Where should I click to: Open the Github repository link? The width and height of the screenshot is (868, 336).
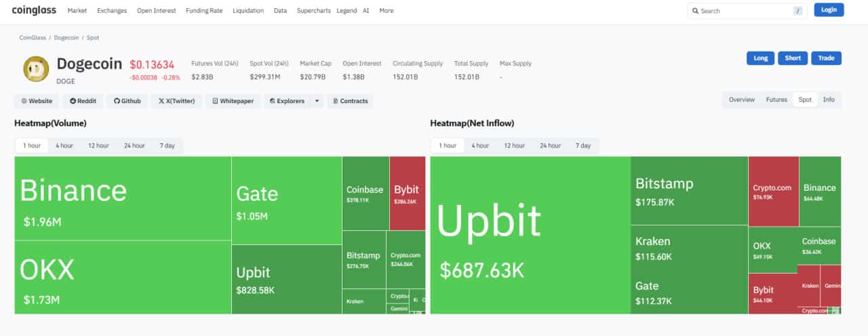127,101
